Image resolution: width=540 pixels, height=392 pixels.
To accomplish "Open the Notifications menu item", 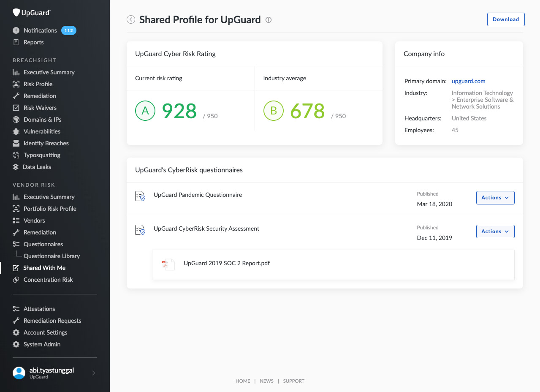I will pyautogui.click(x=40, y=30).
